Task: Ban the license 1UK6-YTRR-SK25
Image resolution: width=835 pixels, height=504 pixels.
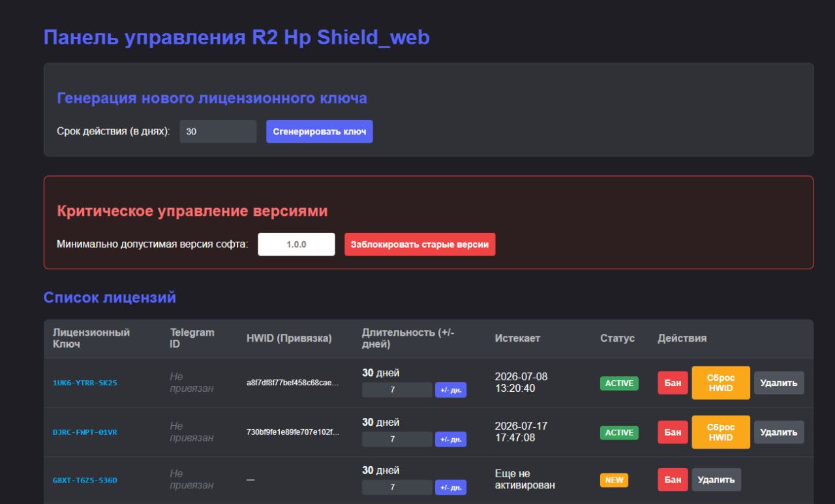Action: (x=673, y=383)
